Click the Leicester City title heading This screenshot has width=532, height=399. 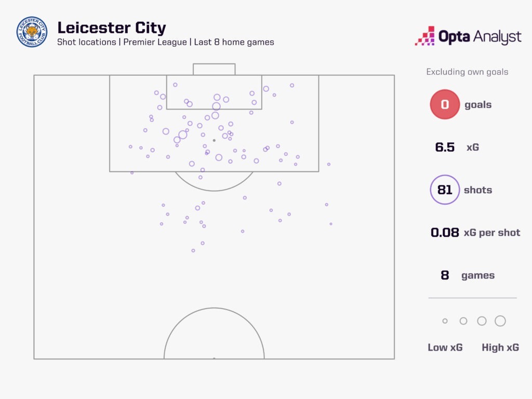point(112,28)
